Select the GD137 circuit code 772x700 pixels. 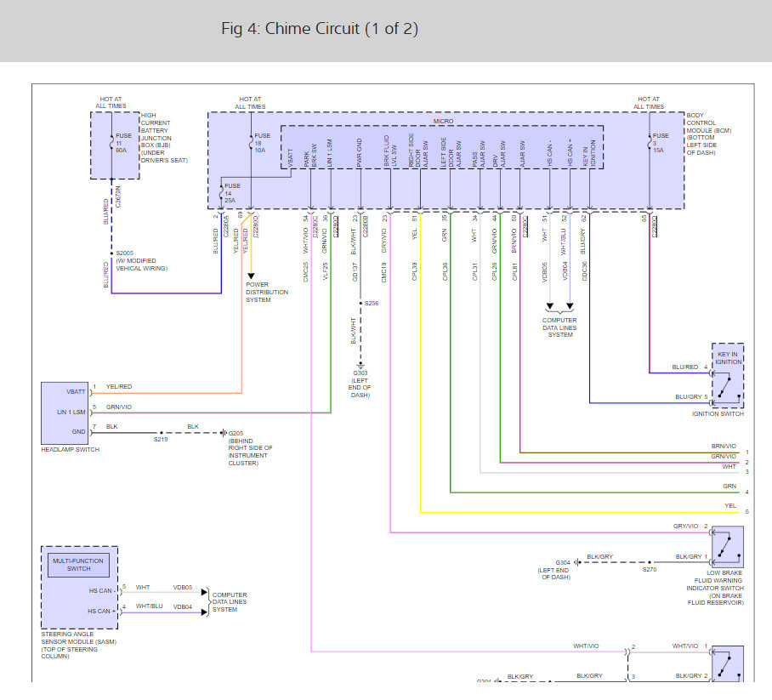[355, 272]
